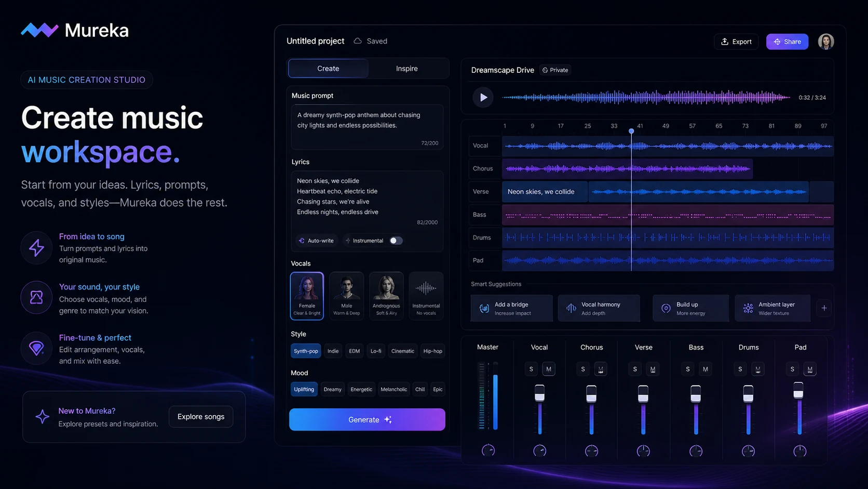Click the Mureka logo
Image resolution: width=868 pixels, height=489 pixels.
tap(75, 30)
